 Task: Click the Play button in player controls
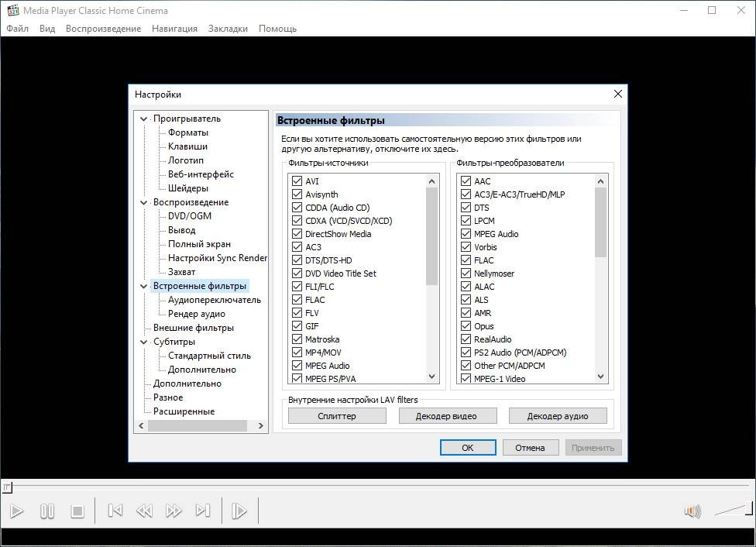coord(17,511)
